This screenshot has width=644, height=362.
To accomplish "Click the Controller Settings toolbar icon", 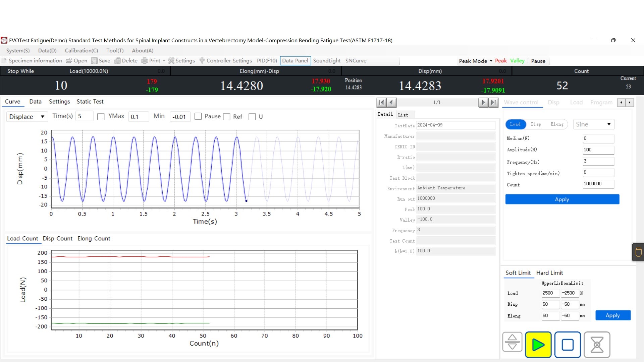I will (202, 61).
